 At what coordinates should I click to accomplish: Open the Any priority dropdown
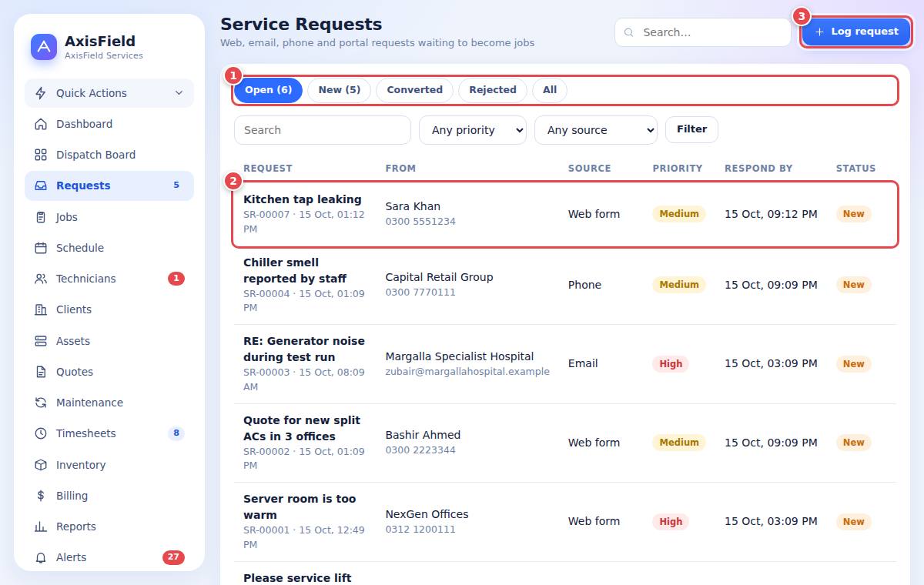[473, 130]
